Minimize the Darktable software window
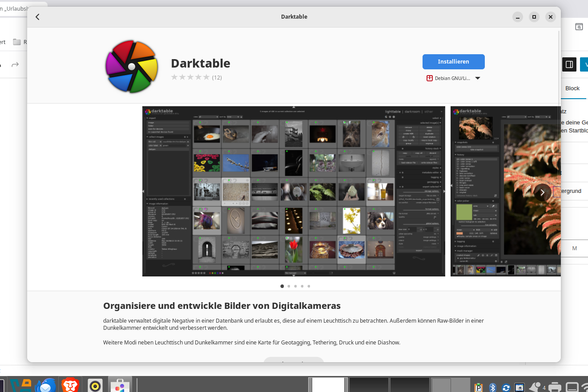The height and width of the screenshot is (392, 588). (x=517, y=17)
